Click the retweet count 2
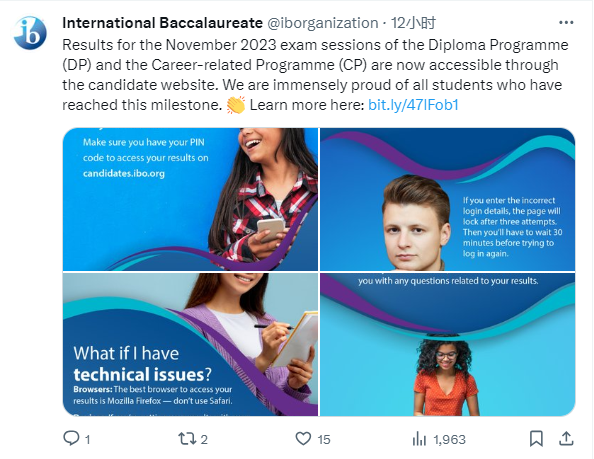 tap(204, 439)
